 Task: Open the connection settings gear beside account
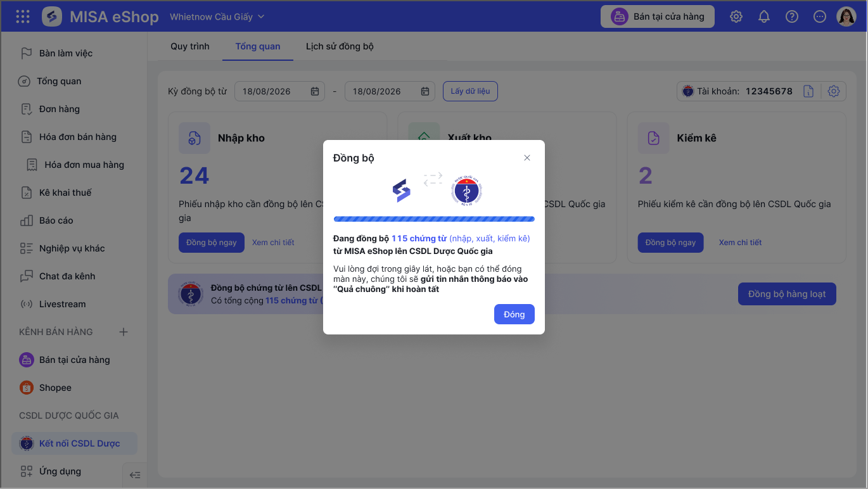(834, 91)
